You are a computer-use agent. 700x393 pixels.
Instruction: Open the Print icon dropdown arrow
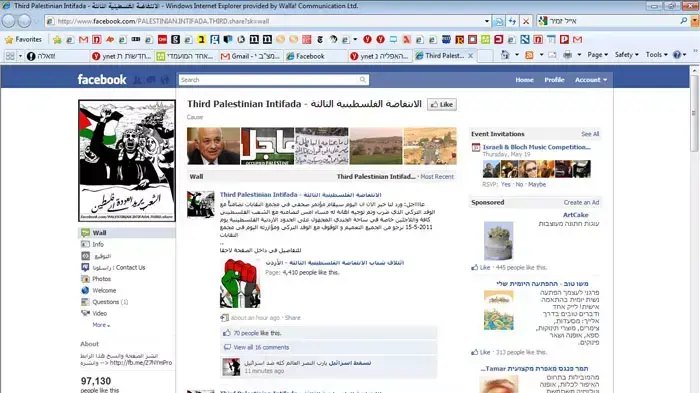coord(579,55)
